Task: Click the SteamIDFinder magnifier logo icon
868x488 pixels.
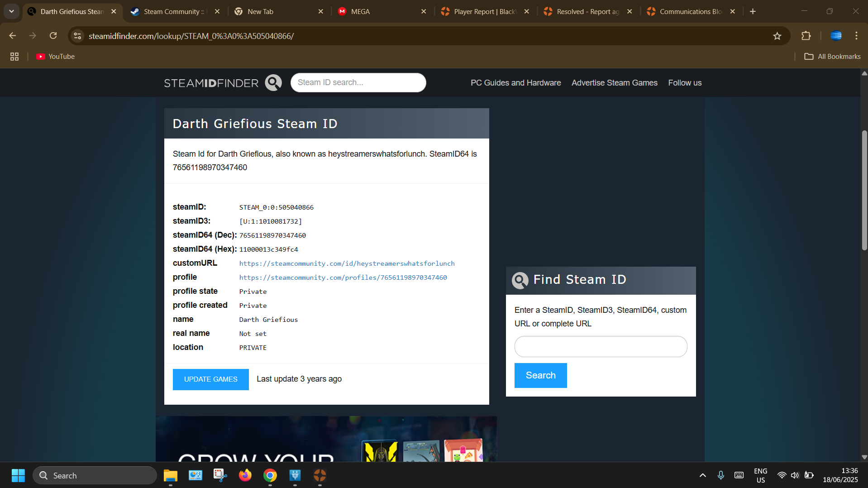Action: click(x=273, y=83)
